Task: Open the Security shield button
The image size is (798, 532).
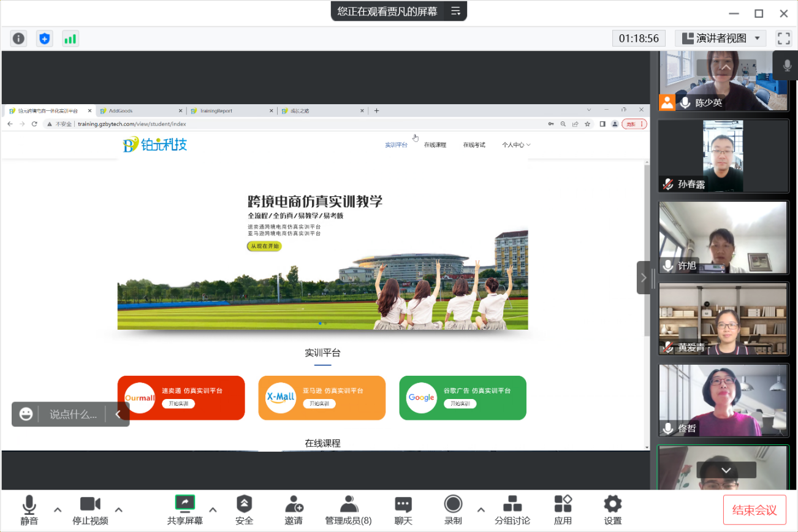Action: (244, 510)
